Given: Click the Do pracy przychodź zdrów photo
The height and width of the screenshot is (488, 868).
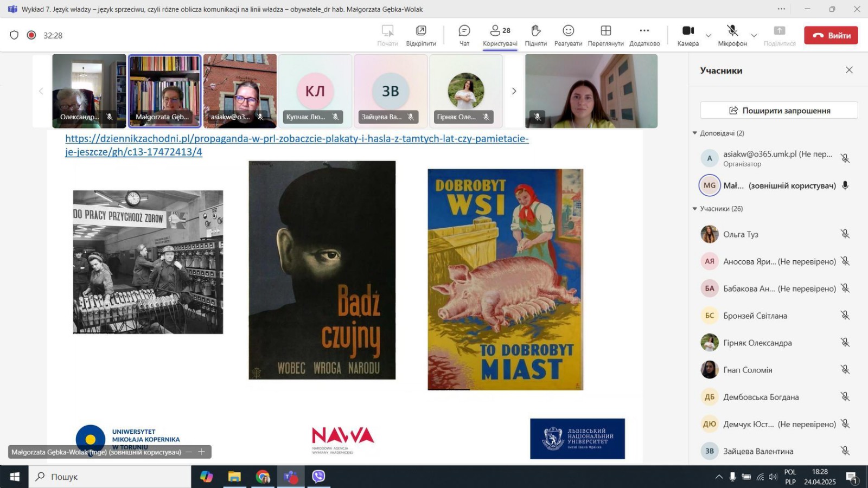Looking at the screenshot, I should pyautogui.click(x=148, y=262).
